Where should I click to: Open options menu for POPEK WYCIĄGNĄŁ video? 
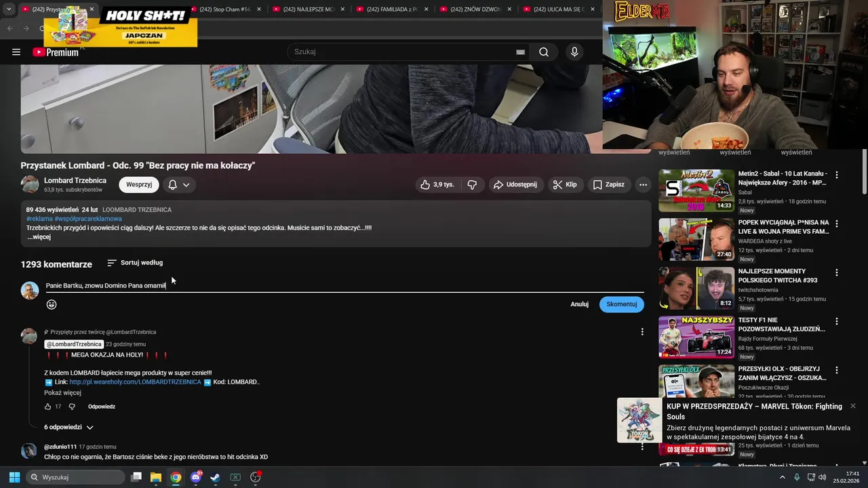pos(836,224)
